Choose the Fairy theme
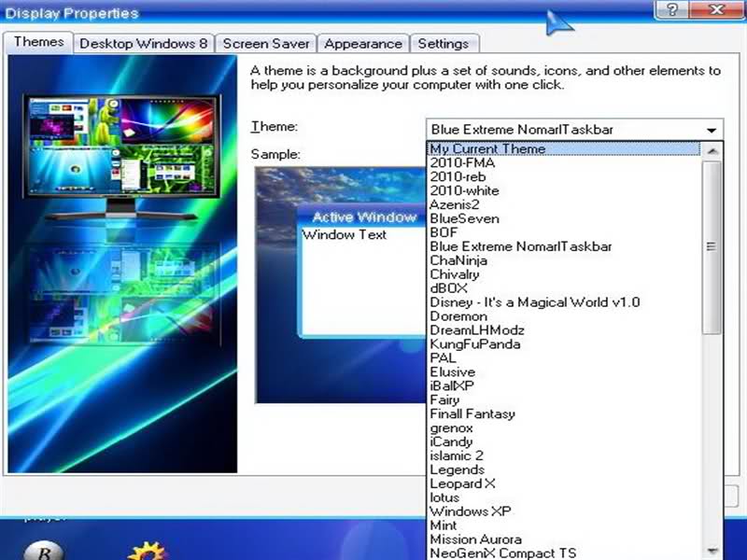This screenshot has height=560, width=747. [x=565, y=400]
